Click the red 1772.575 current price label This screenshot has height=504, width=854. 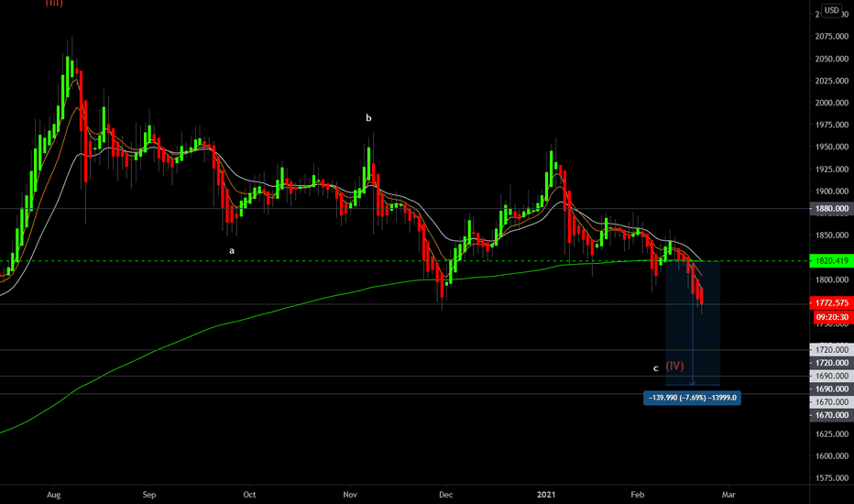832,302
